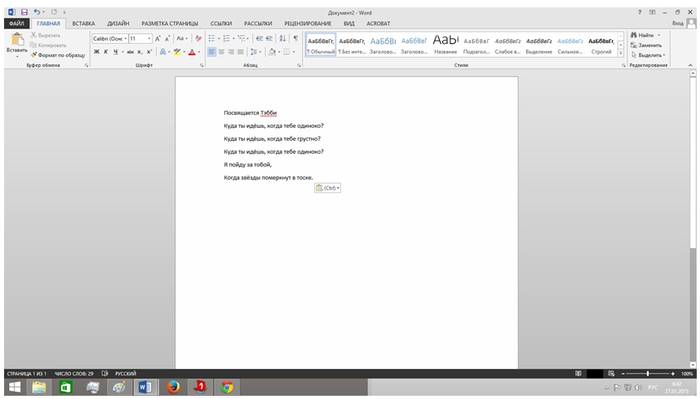
Task: Click the 100% zoom level
Action: pos(687,373)
